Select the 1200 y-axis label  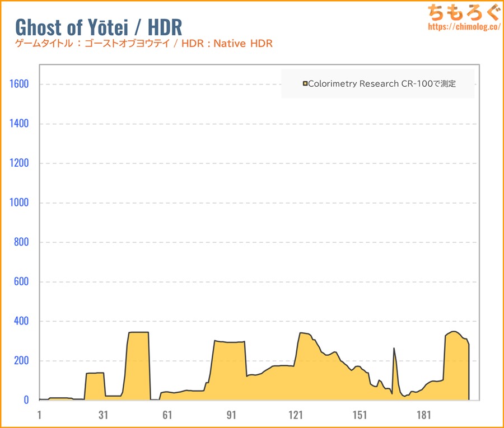[18, 163]
